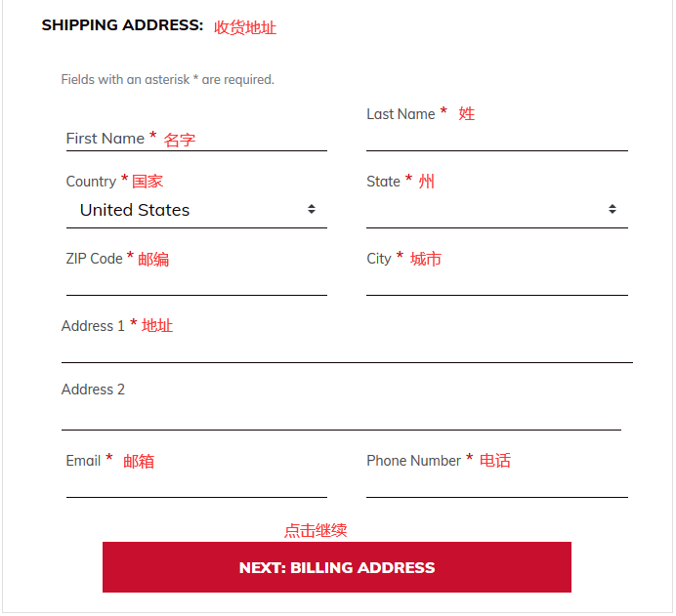Click the 'Fields with an asterisk' note
676x616 pixels.
click(x=167, y=80)
